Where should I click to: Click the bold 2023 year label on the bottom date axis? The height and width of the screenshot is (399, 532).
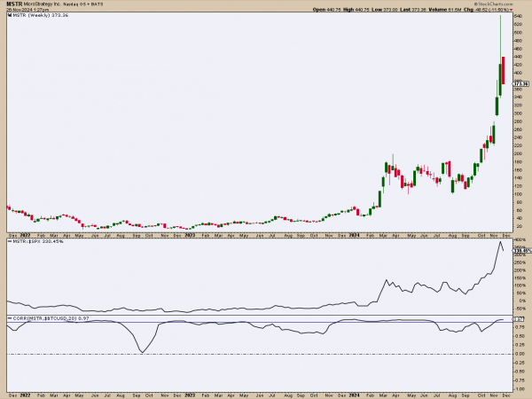pos(190,395)
